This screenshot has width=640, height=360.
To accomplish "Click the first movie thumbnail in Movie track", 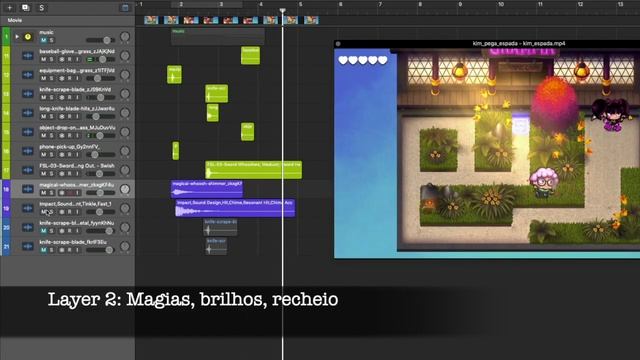I will click(151, 20).
